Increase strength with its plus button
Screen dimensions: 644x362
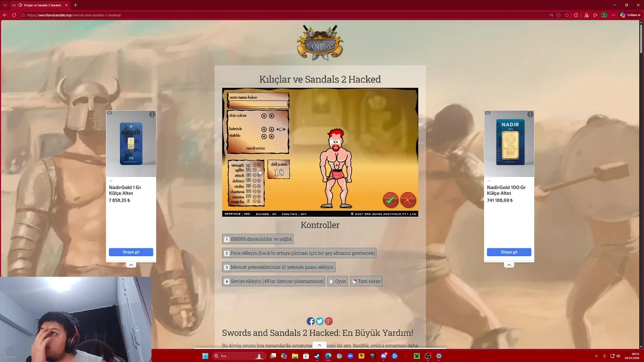[259, 165]
